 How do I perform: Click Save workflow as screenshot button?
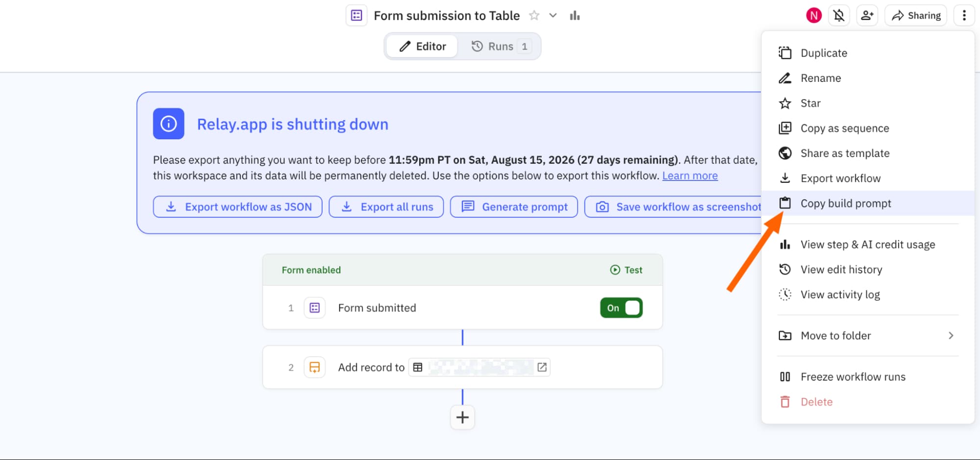(x=673, y=206)
